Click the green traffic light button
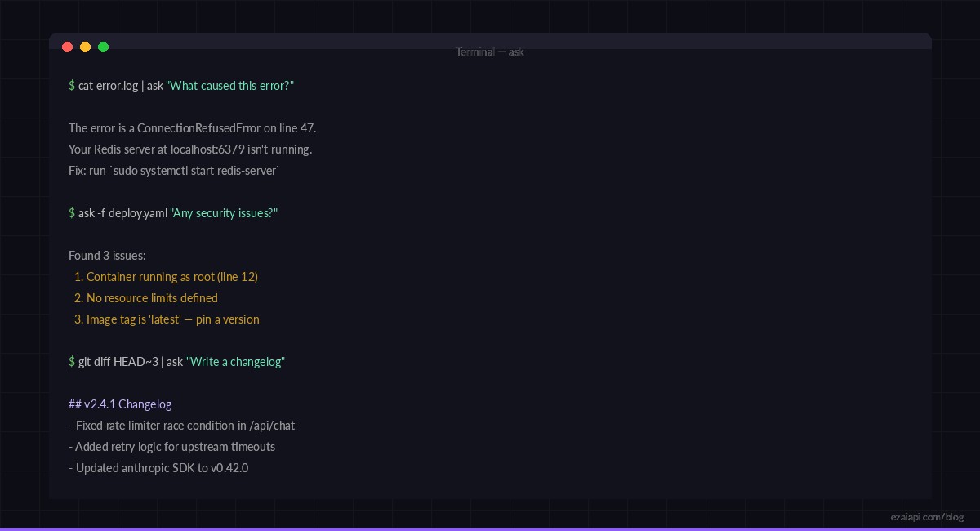This screenshot has width=980, height=531. click(104, 47)
